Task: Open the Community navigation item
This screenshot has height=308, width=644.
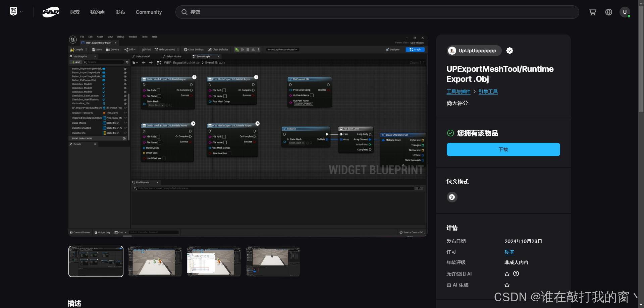Action: 149,12
